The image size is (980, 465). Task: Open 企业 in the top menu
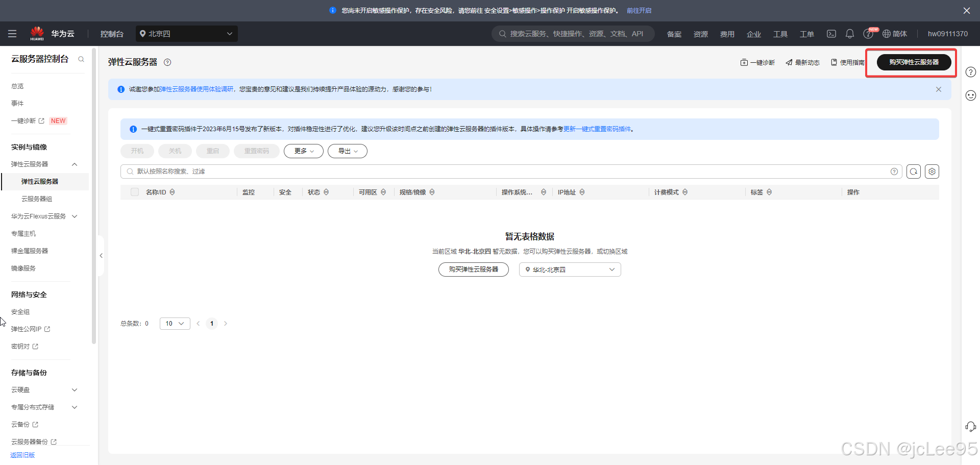pos(754,34)
